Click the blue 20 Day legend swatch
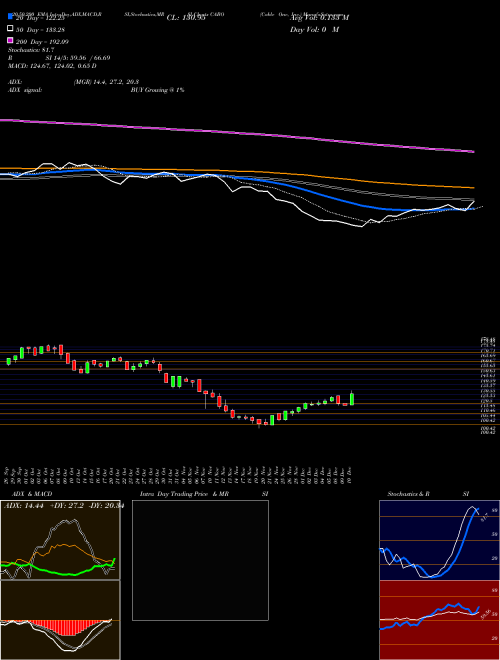 [11, 17]
